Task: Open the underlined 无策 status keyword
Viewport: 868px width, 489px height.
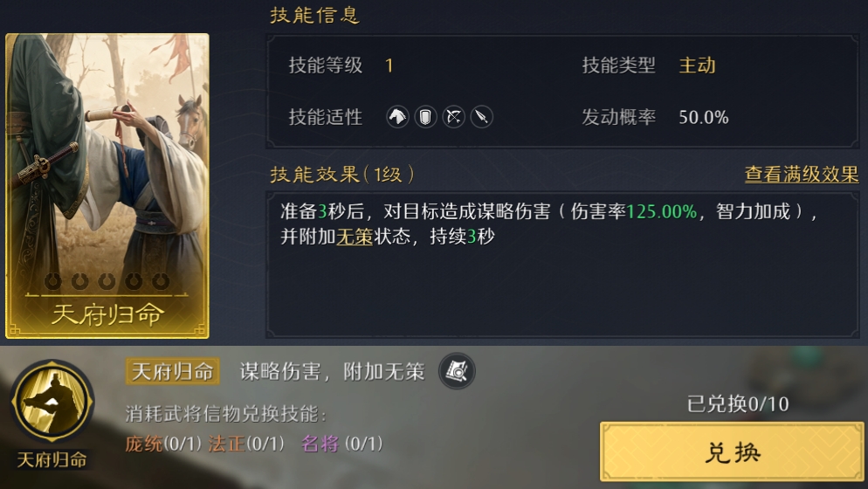Action: click(x=355, y=237)
